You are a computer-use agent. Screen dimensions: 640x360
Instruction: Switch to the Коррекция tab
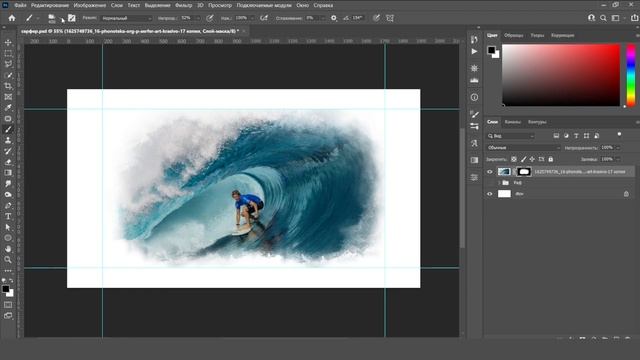[562, 36]
